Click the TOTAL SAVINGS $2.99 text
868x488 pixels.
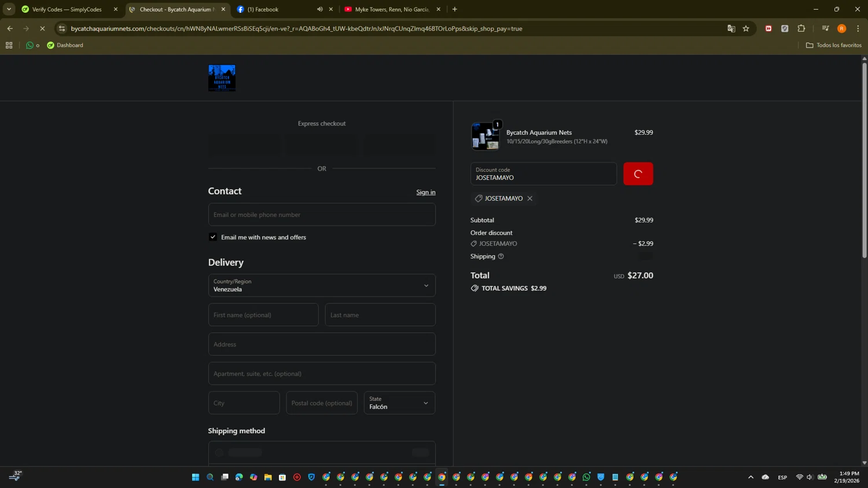514,288
